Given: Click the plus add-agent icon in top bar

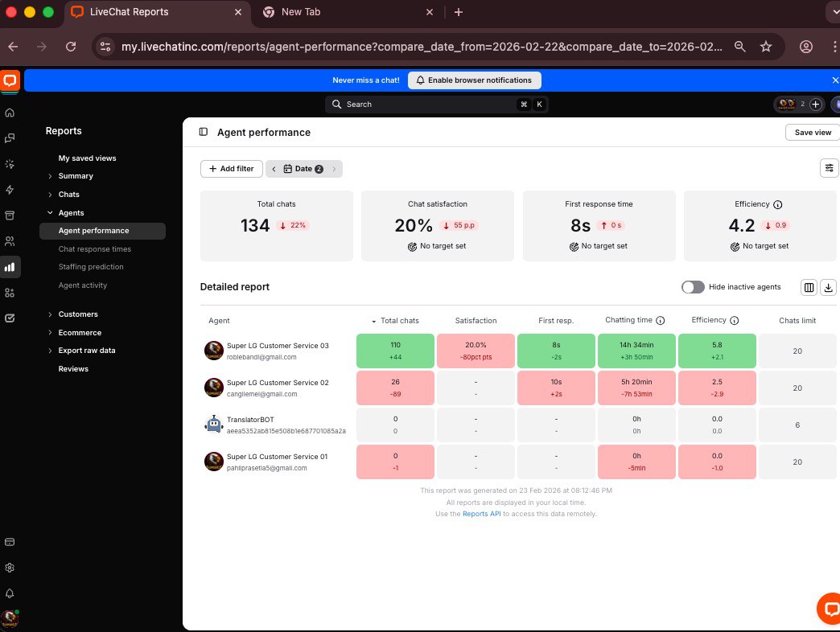Looking at the screenshot, I should tap(815, 105).
